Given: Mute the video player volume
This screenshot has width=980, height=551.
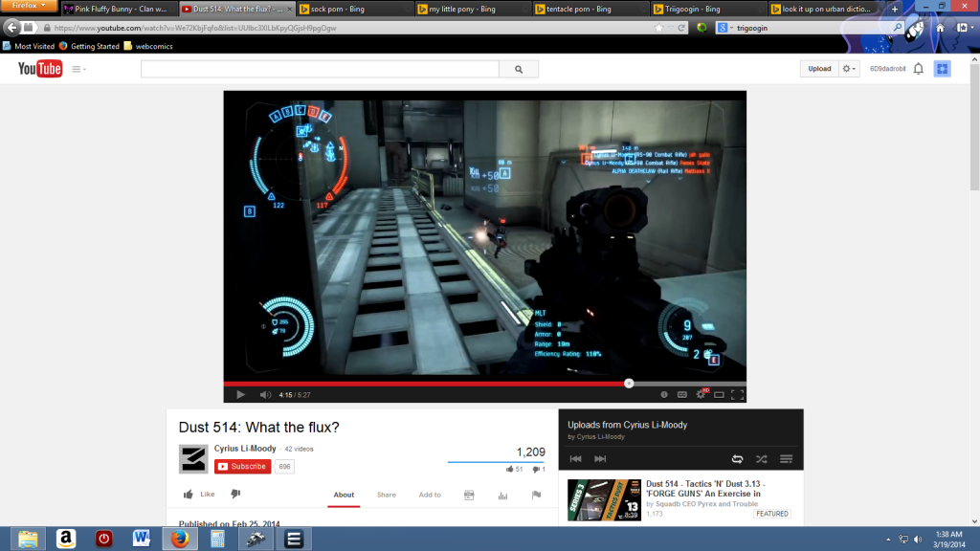Looking at the screenshot, I should (x=266, y=395).
